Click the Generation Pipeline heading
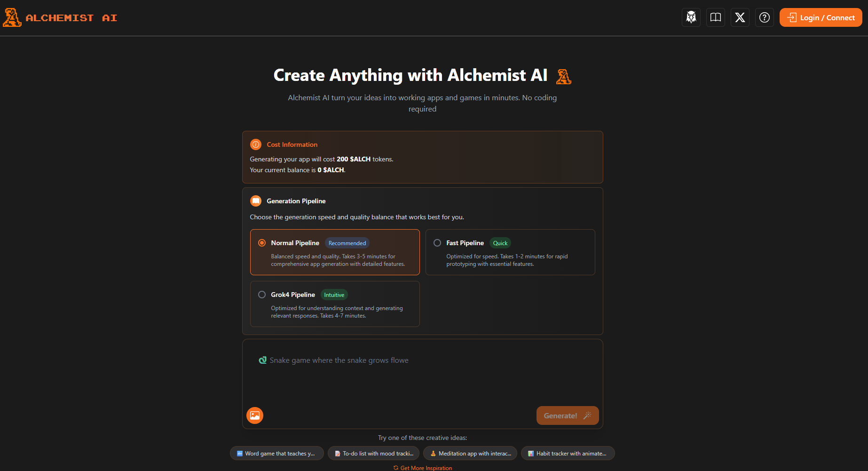The image size is (868, 471). [296, 201]
